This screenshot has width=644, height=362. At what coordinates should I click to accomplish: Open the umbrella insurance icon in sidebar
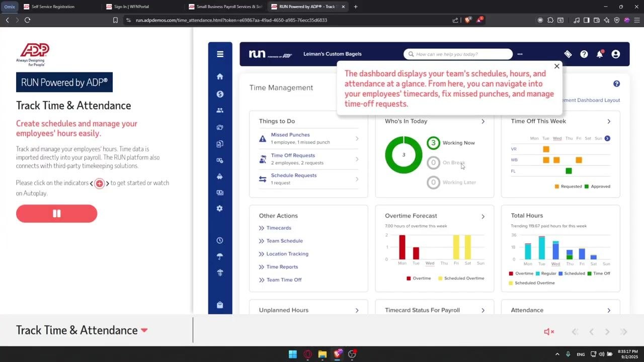coord(220,256)
